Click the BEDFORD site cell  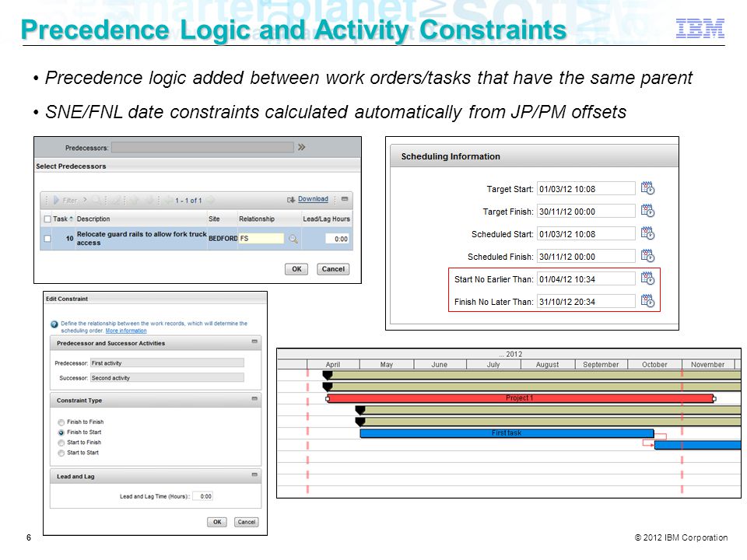tap(223, 239)
